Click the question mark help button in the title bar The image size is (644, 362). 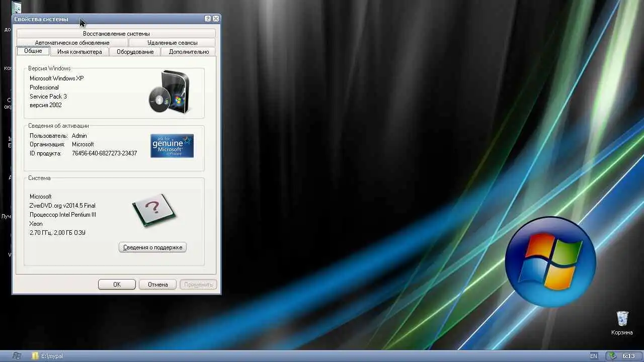point(208,19)
